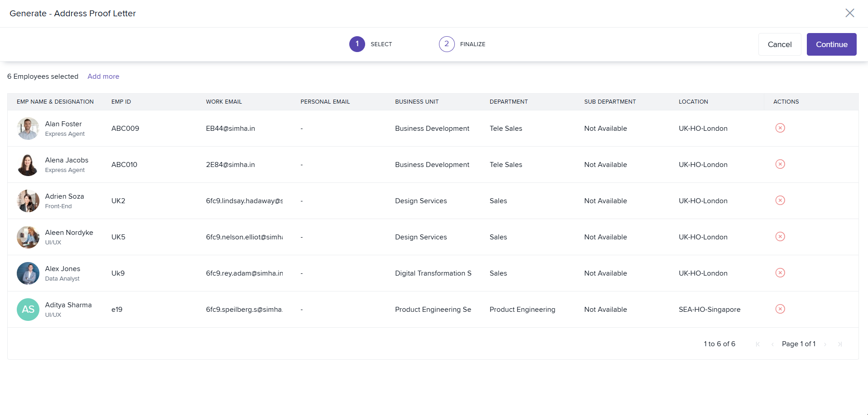Click the Page 1 of 1 indicator
The width and height of the screenshot is (868, 415).
tap(799, 344)
